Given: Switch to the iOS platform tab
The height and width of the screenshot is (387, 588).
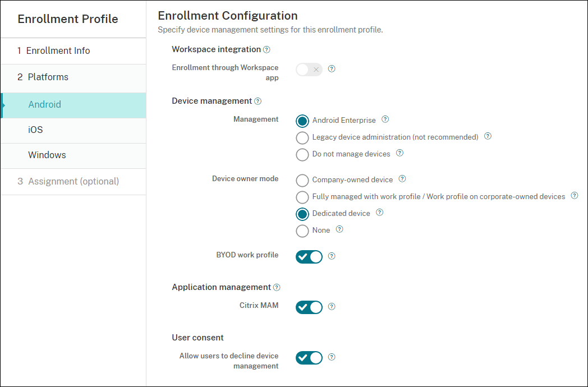Looking at the screenshot, I should pos(35,130).
